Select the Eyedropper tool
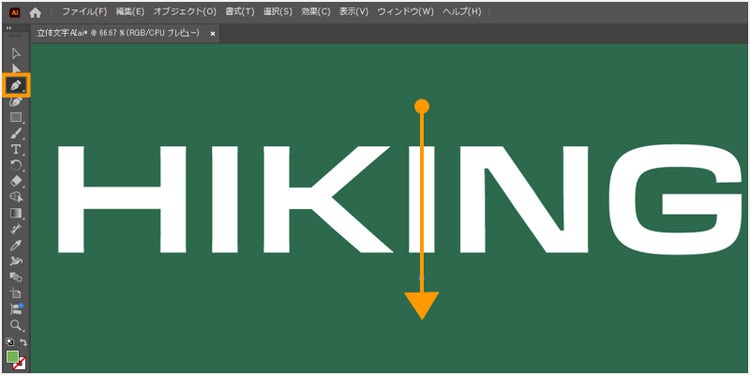750x375 pixels. point(16,245)
